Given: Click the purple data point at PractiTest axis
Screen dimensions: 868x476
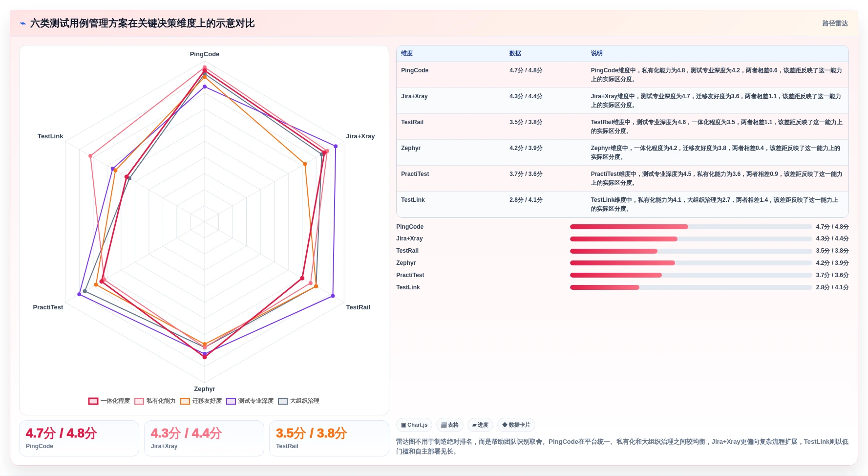Looking at the screenshot, I should click(x=79, y=294).
